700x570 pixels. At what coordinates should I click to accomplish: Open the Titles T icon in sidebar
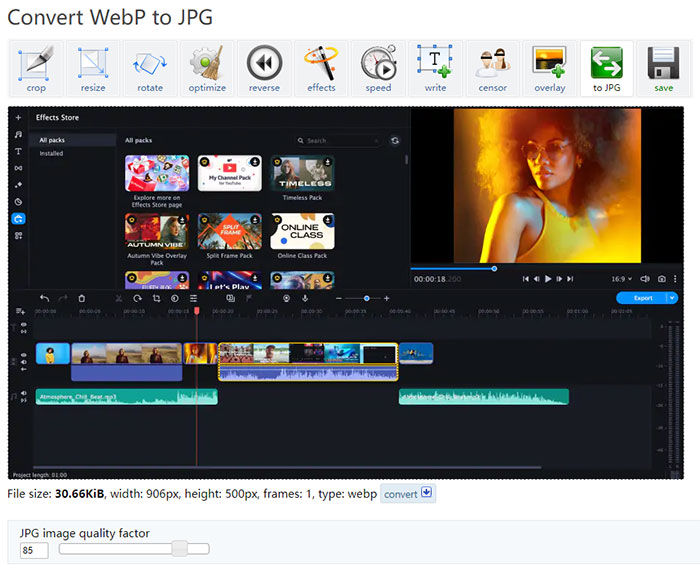[x=18, y=151]
